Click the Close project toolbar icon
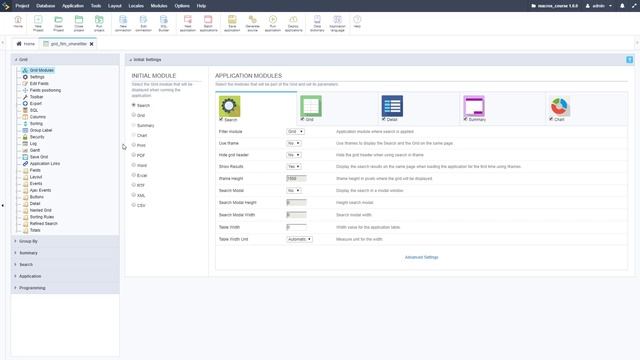This screenshot has width=640, height=360. pyautogui.click(x=79, y=23)
